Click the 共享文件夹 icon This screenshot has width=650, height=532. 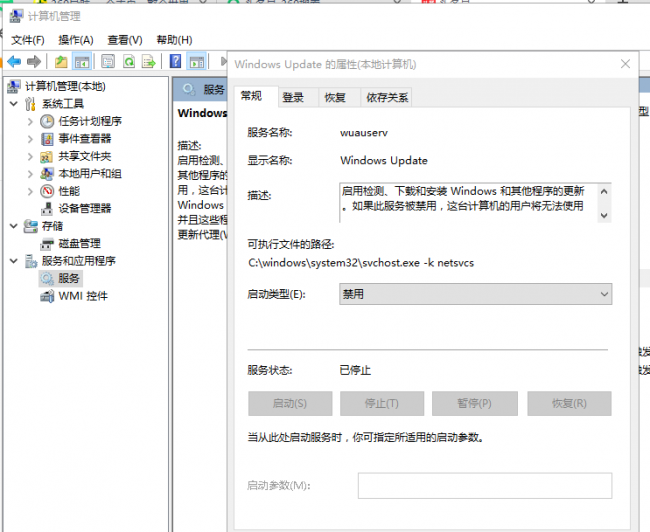pyautogui.click(x=46, y=157)
